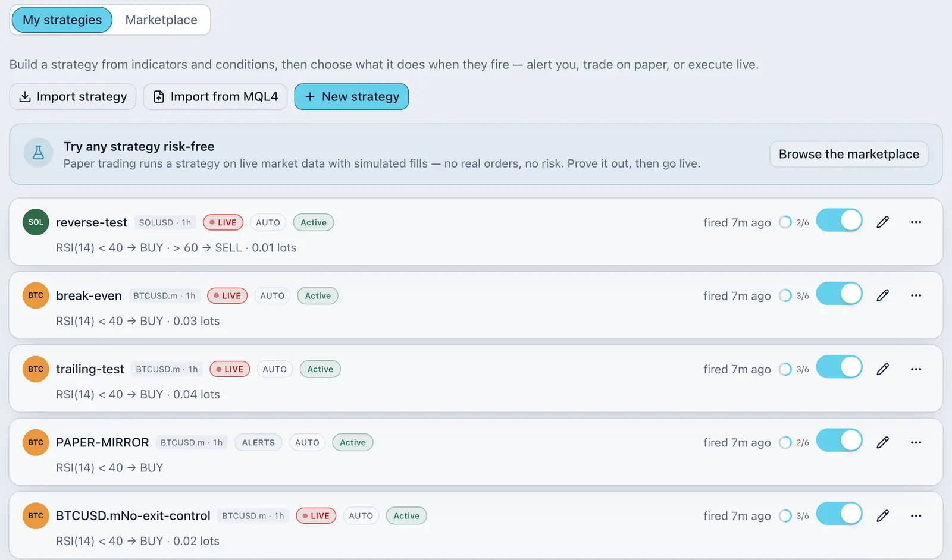
Task: Click the Active status on BTCUSD.mNo-exit-control
Action: 406,516
